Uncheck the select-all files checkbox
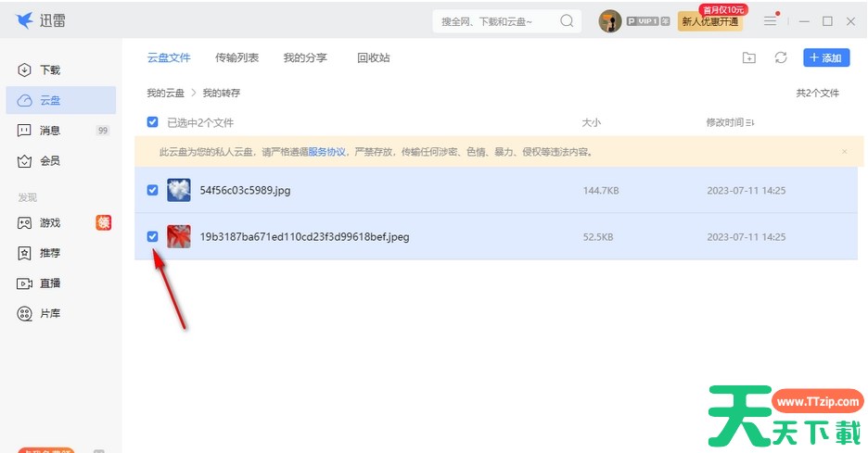 point(153,122)
